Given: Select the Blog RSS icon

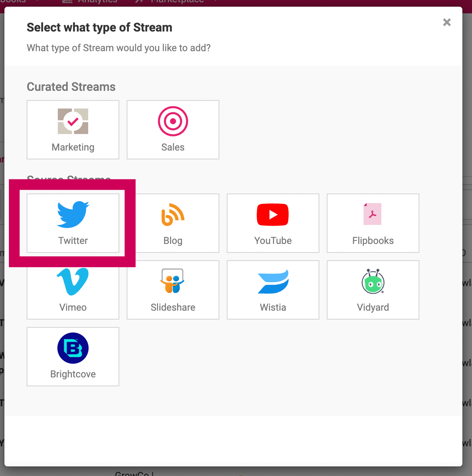Looking at the screenshot, I should tap(173, 215).
